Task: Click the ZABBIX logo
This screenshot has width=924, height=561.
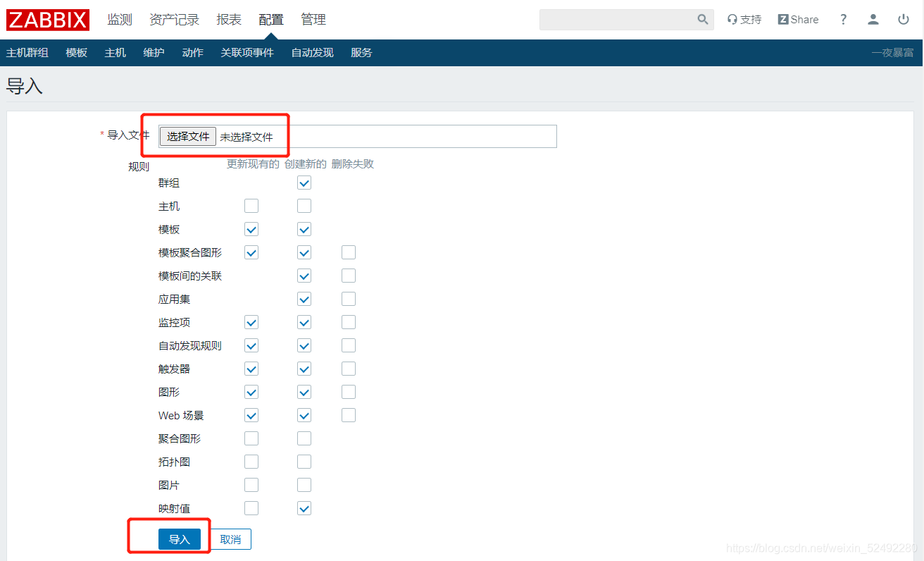Action: click(48, 20)
